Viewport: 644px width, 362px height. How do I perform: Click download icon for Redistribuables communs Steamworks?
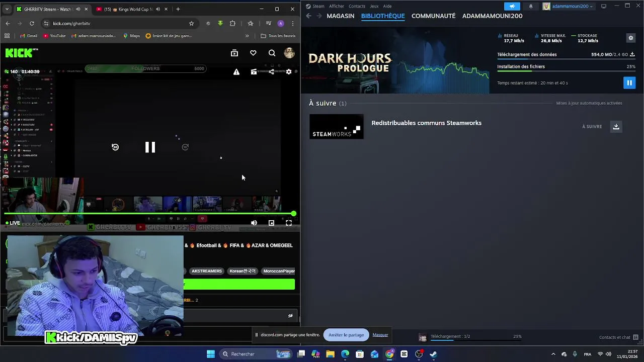(616, 126)
